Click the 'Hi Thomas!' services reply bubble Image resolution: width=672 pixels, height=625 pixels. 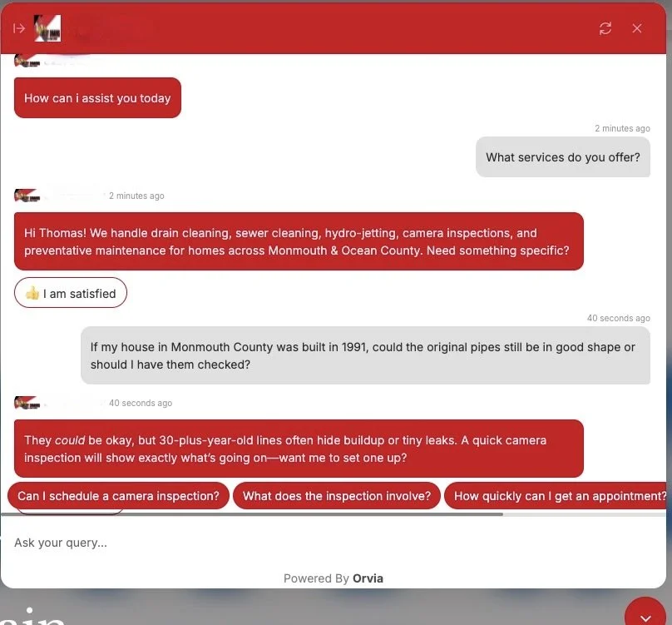point(299,241)
